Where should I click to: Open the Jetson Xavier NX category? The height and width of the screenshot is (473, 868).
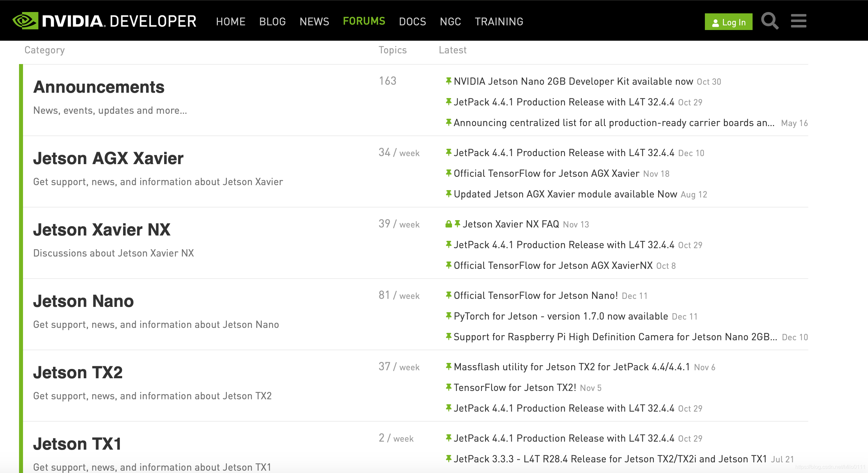click(102, 230)
